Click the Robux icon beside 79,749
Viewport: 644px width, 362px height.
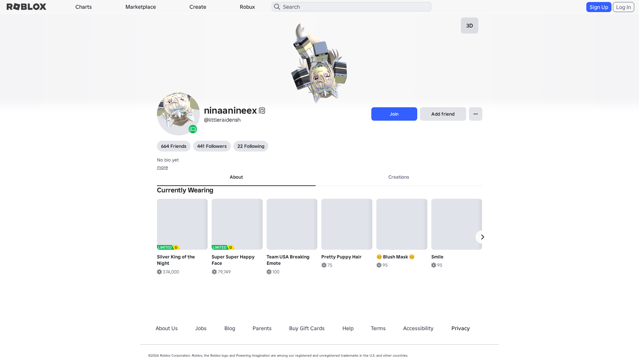pyautogui.click(x=214, y=272)
